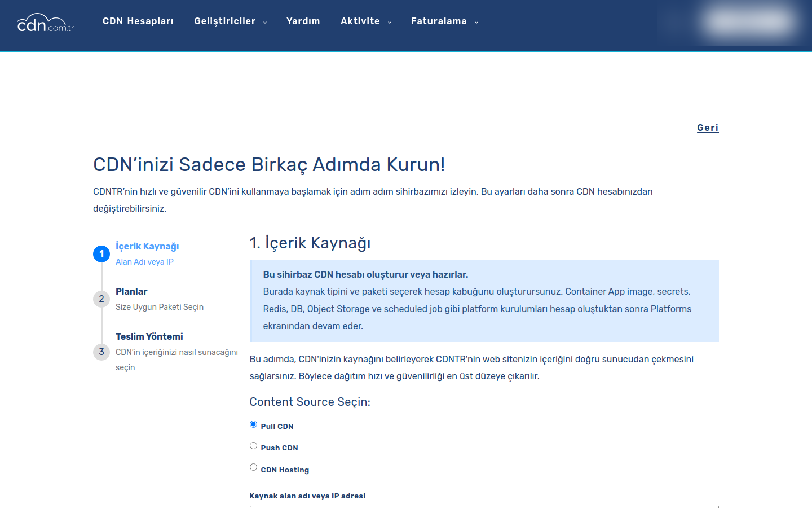This screenshot has width=812, height=508.
Task: Click the Geri back link
Action: coord(708,128)
